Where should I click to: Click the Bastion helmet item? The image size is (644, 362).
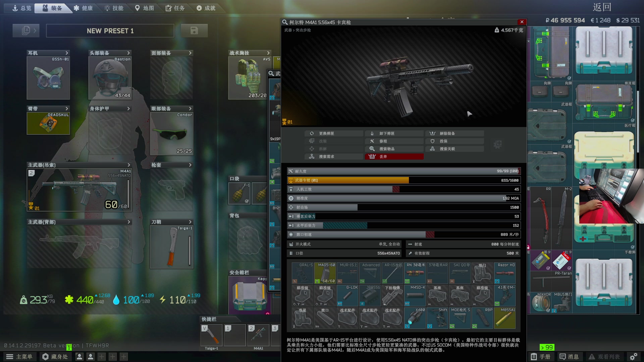tap(110, 78)
